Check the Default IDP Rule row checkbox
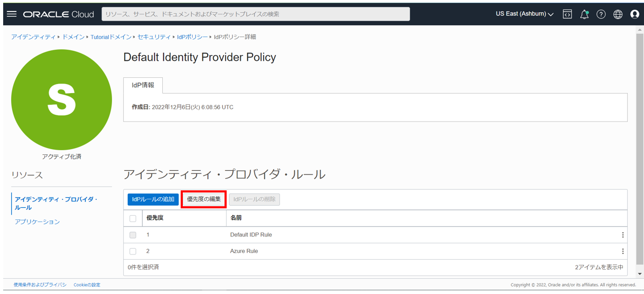This screenshot has height=294, width=644. 133,235
